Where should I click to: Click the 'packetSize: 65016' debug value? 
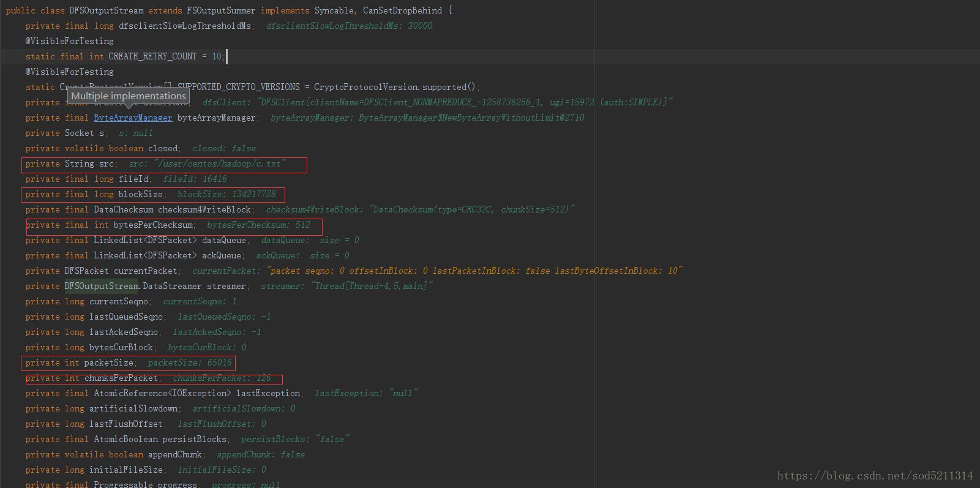[190, 362]
